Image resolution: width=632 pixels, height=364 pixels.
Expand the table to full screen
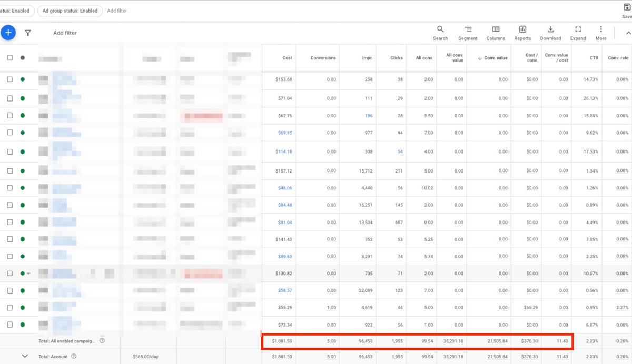578,33
